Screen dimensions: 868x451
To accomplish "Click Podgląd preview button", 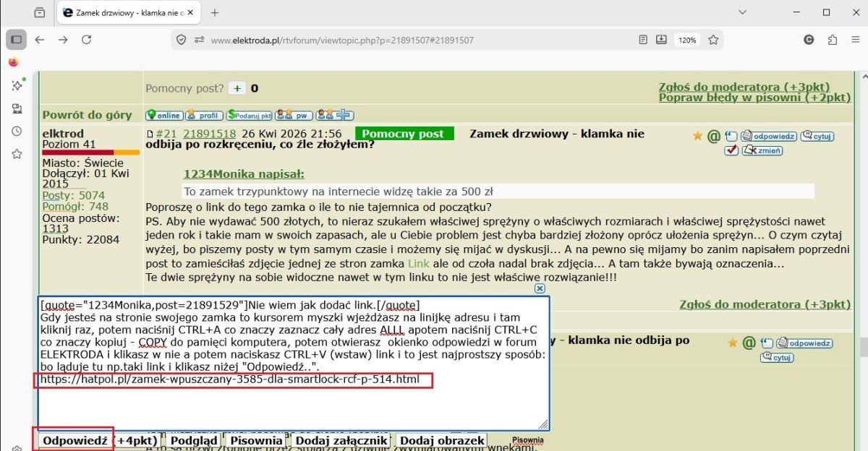I will 193,440.
